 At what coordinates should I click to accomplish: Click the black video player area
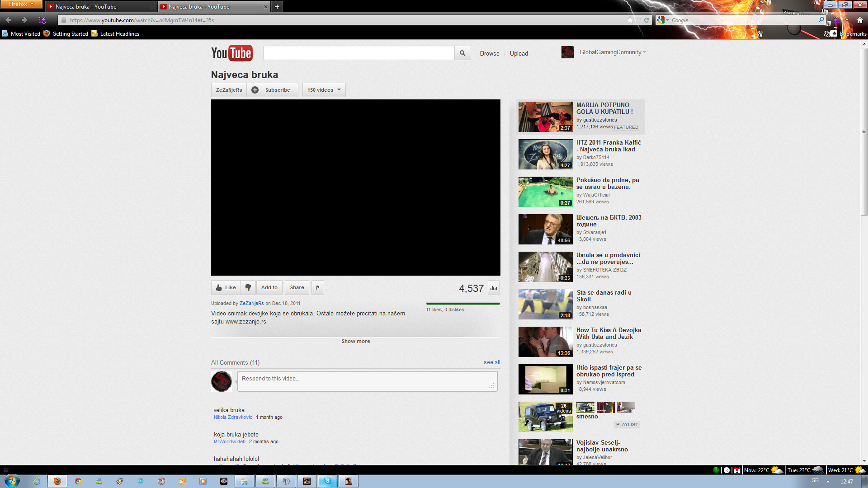pos(356,188)
